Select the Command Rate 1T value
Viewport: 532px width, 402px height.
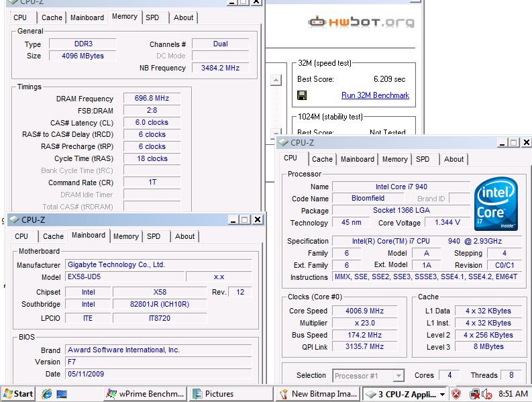coord(152,182)
